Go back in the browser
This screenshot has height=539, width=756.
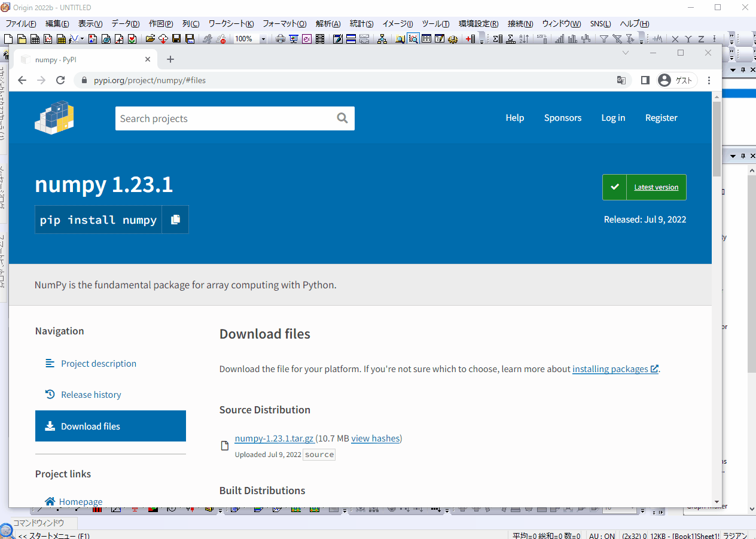(22, 80)
